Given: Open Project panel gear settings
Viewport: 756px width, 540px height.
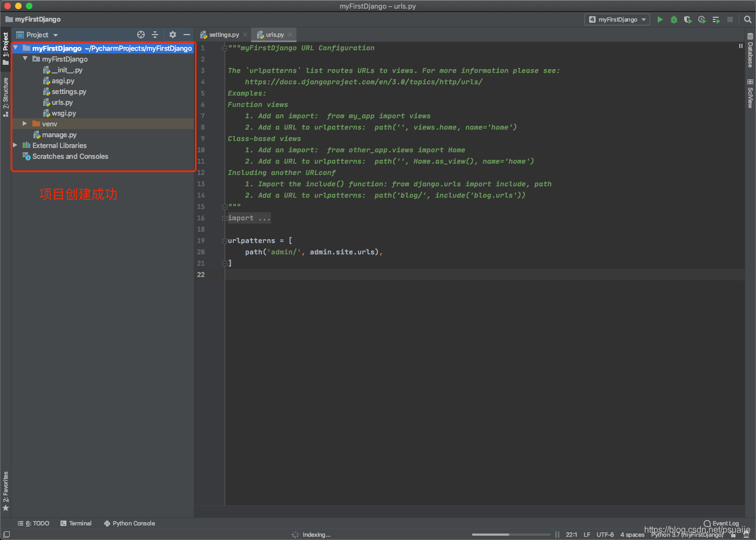Looking at the screenshot, I should click(172, 35).
